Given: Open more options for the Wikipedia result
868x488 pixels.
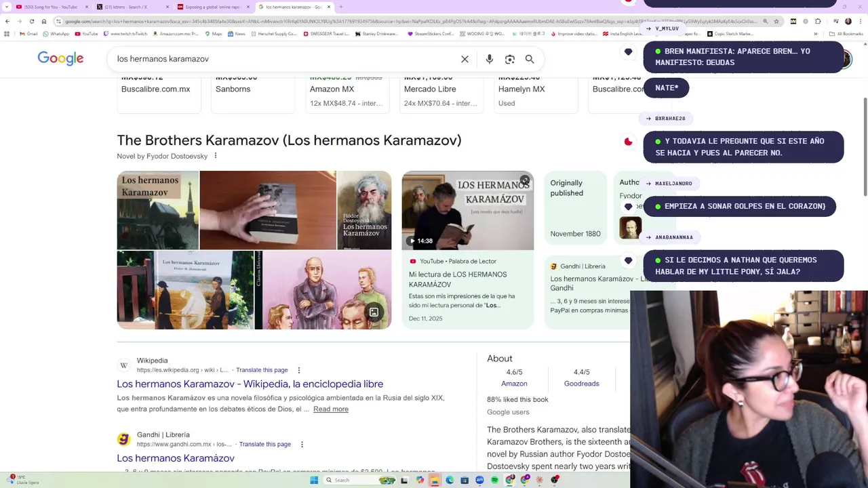Looking at the screenshot, I should tap(298, 370).
